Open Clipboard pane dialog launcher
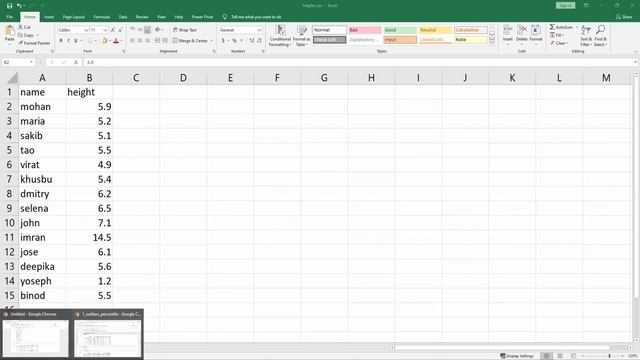Viewport: 640px width, 360px height. click(52, 51)
